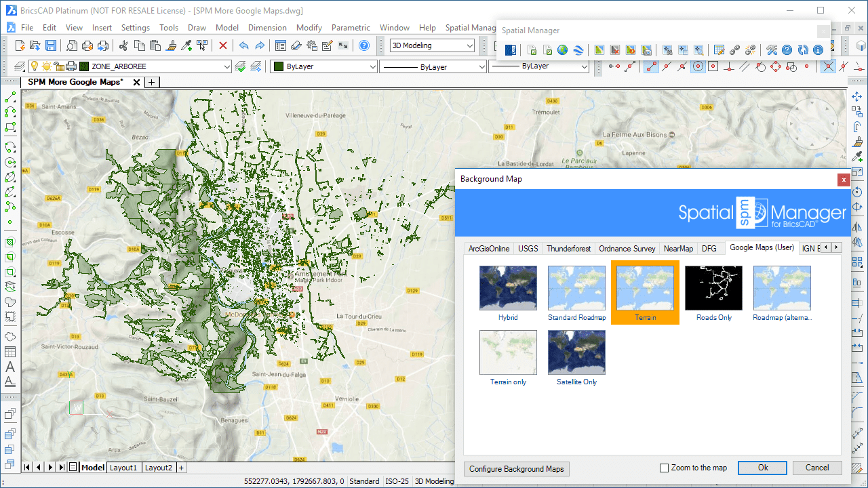The width and height of the screenshot is (868, 488).
Task: Click the Match Properties paintbrush icon
Action: point(172,45)
